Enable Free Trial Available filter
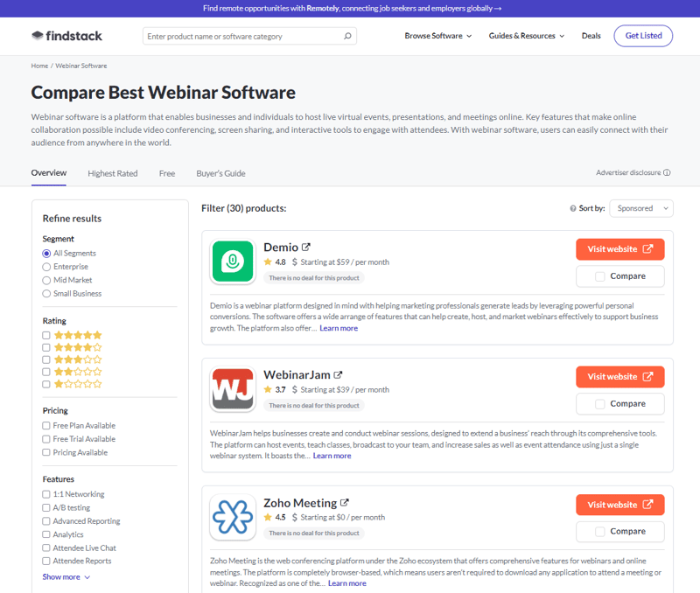The width and height of the screenshot is (700, 593). tap(46, 439)
